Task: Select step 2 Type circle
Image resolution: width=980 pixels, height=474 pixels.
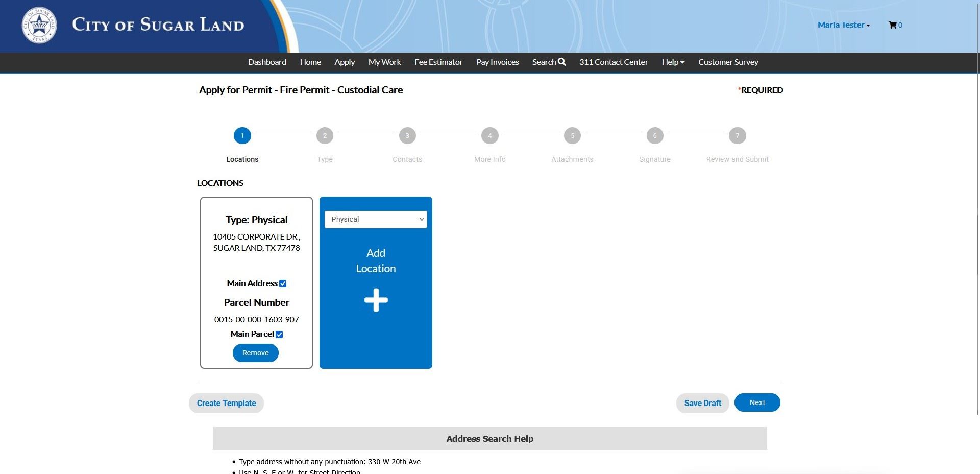Action: (x=325, y=135)
